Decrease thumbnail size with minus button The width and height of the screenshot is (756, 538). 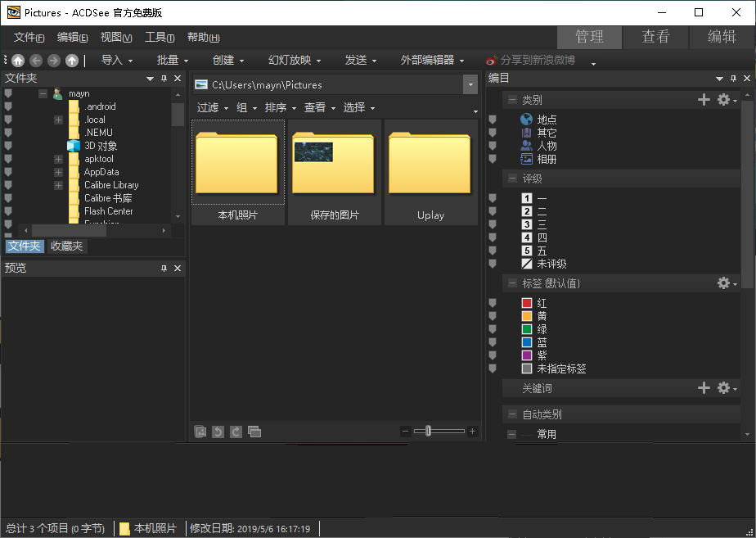pos(406,432)
